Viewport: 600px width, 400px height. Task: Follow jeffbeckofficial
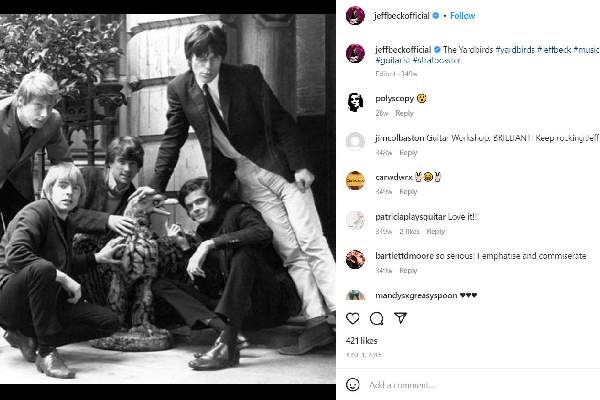(462, 16)
